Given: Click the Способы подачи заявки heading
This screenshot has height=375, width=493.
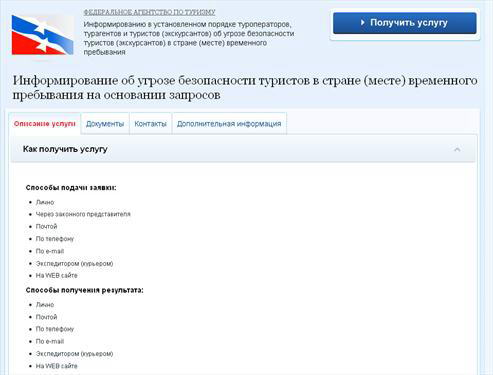Looking at the screenshot, I should tap(71, 188).
